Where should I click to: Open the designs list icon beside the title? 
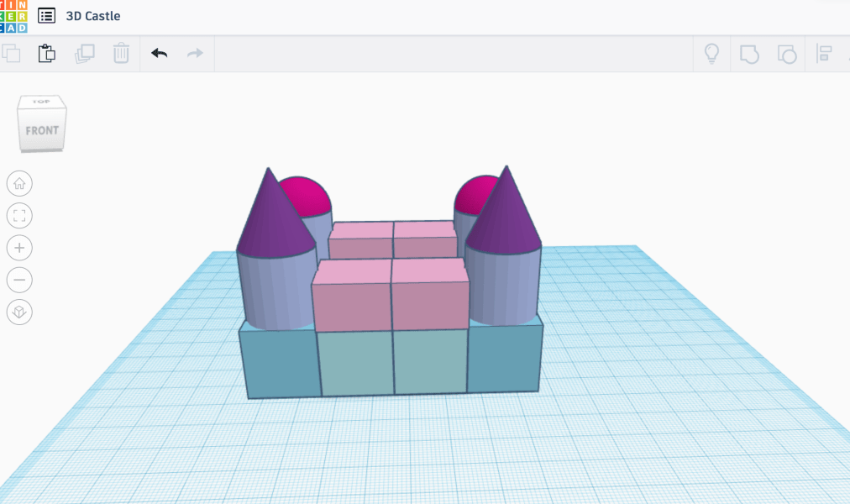coord(47,16)
